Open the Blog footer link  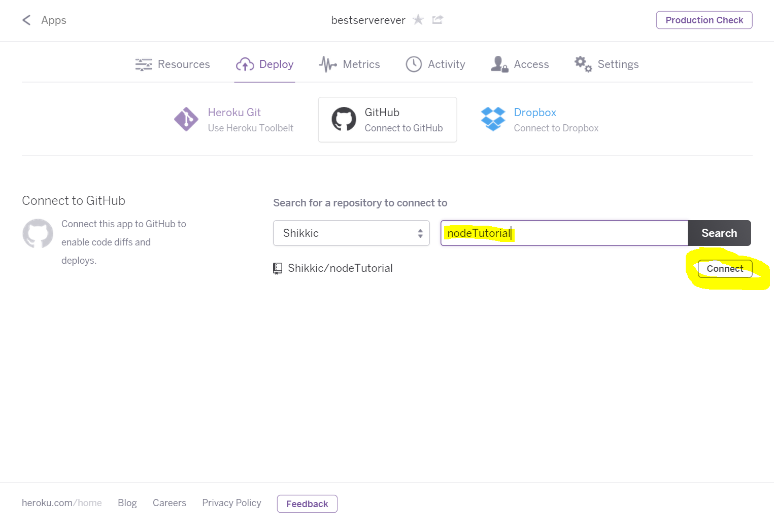127,503
